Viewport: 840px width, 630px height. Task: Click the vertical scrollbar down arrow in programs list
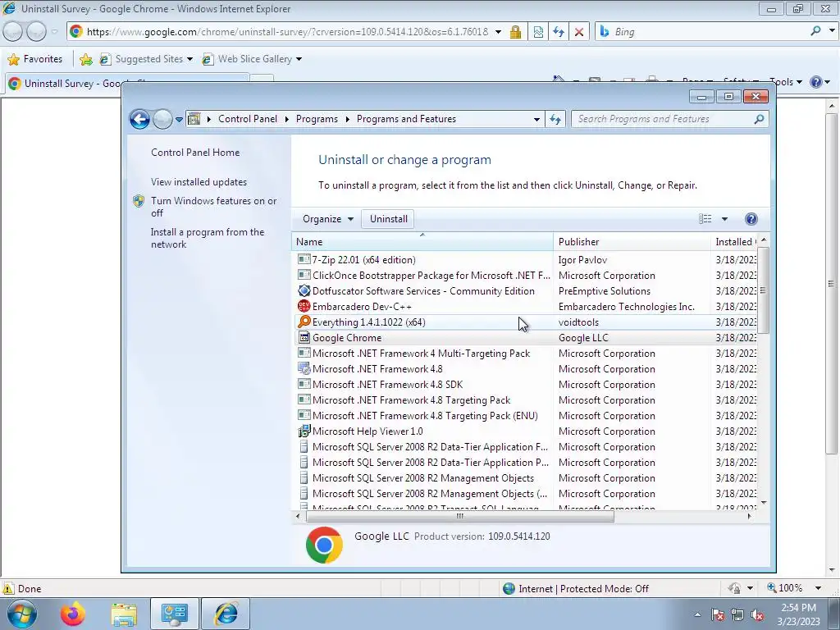click(x=764, y=503)
